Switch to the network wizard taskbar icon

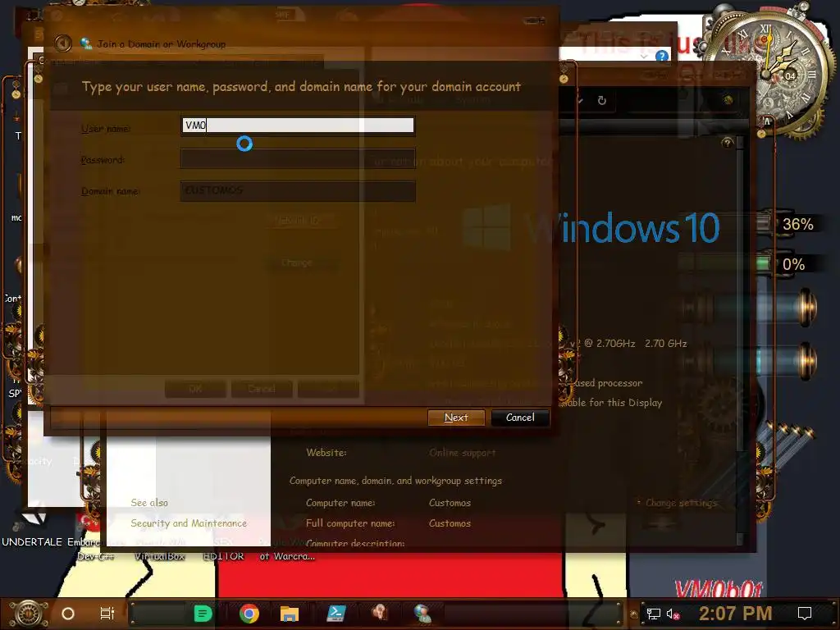coord(422,613)
